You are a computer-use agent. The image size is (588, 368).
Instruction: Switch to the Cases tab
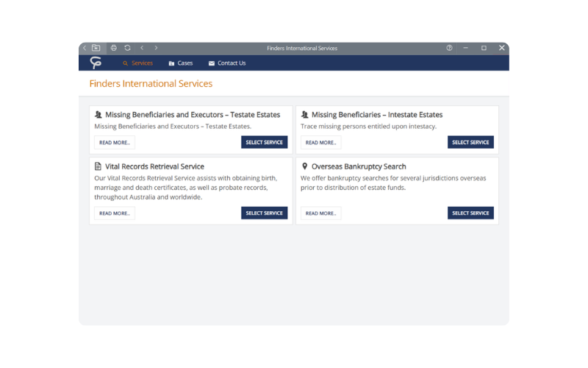[x=180, y=63]
